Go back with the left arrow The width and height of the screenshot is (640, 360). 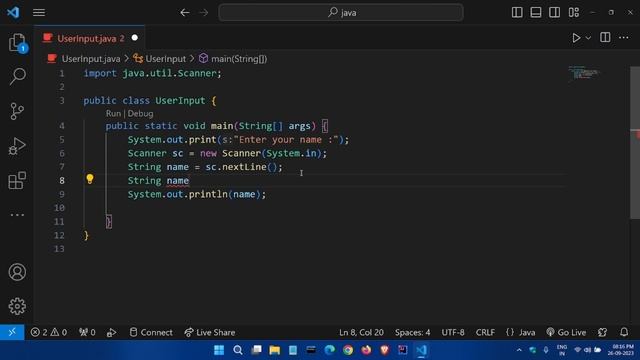point(184,13)
